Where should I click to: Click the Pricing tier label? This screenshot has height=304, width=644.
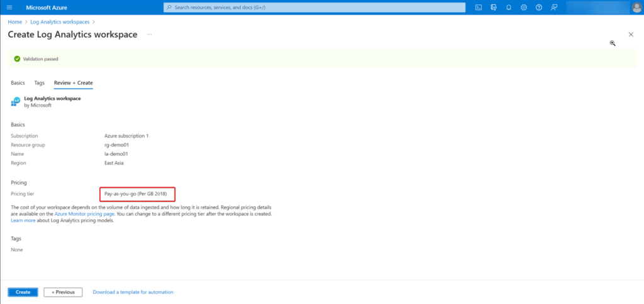coord(23,193)
